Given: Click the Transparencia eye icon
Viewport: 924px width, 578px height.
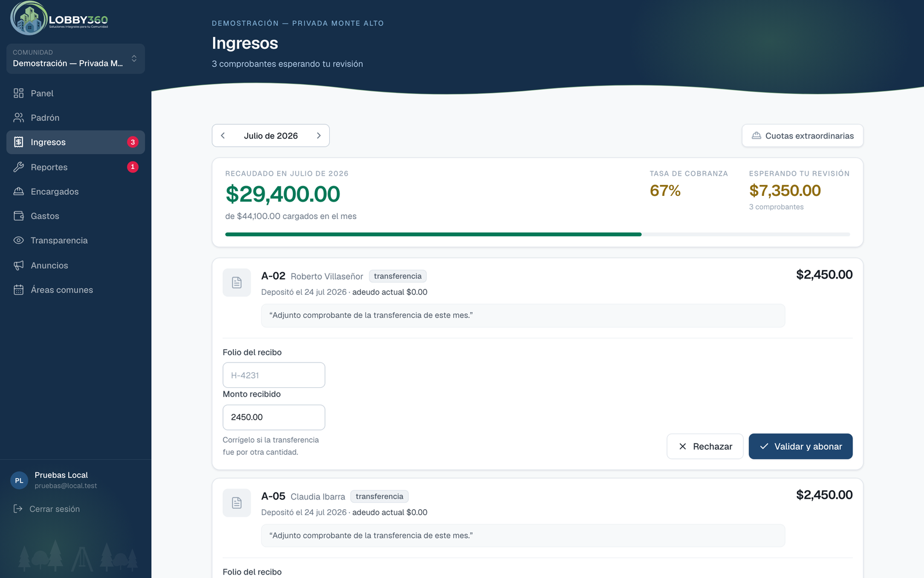Looking at the screenshot, I should pos(18,240).
